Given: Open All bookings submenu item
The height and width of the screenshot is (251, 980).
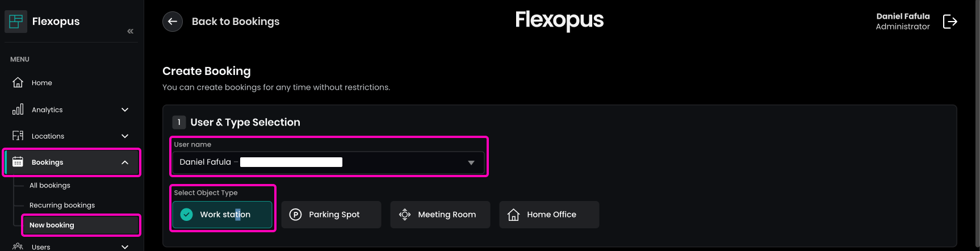Looking at the screenshot, I should (50, 186).
